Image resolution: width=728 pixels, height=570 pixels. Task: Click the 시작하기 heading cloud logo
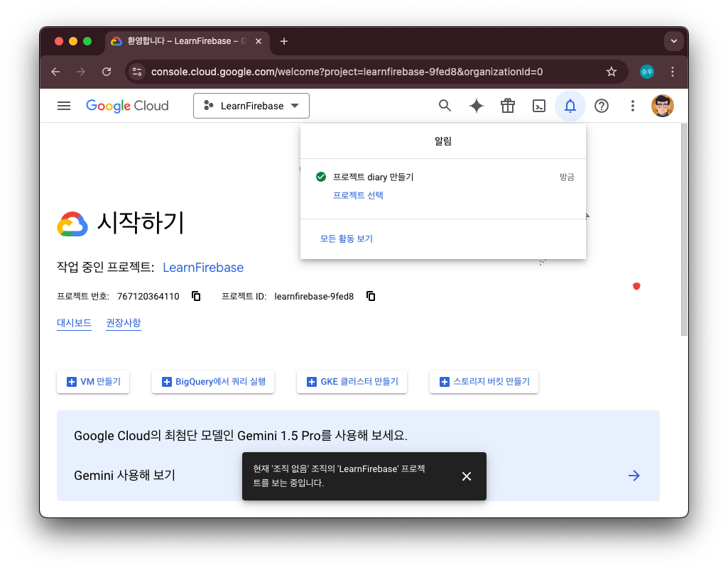click(x=72, y=224)
